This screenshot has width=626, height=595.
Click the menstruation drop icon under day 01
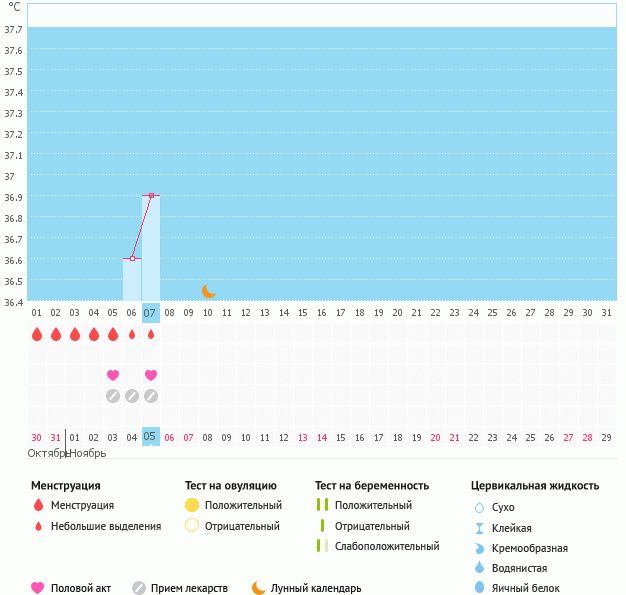37,334
